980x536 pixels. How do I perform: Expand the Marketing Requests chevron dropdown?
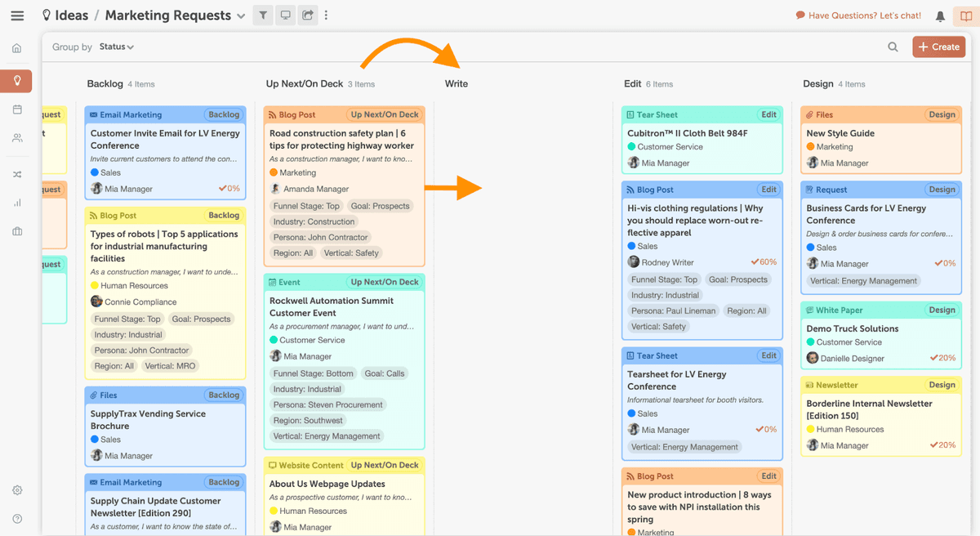[x=241, y=15]
